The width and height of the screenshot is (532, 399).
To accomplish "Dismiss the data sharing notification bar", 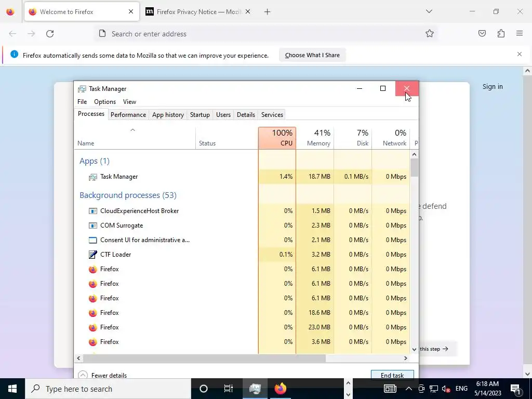I will coord(520,54).
